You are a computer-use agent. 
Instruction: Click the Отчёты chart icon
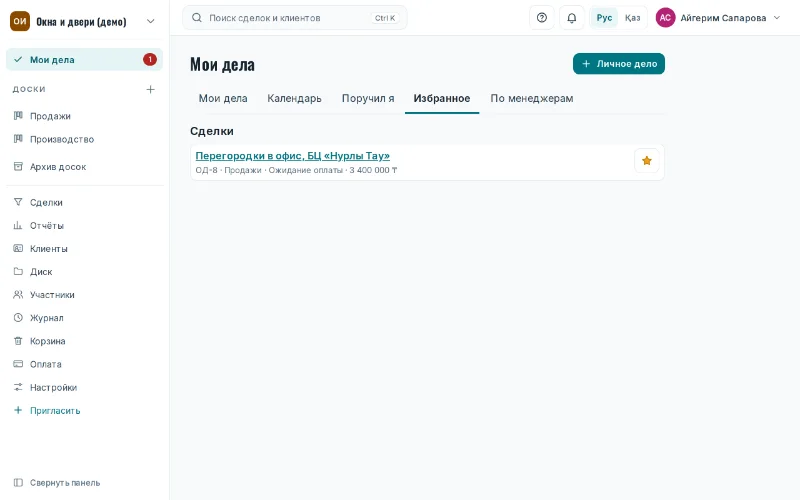18,225
